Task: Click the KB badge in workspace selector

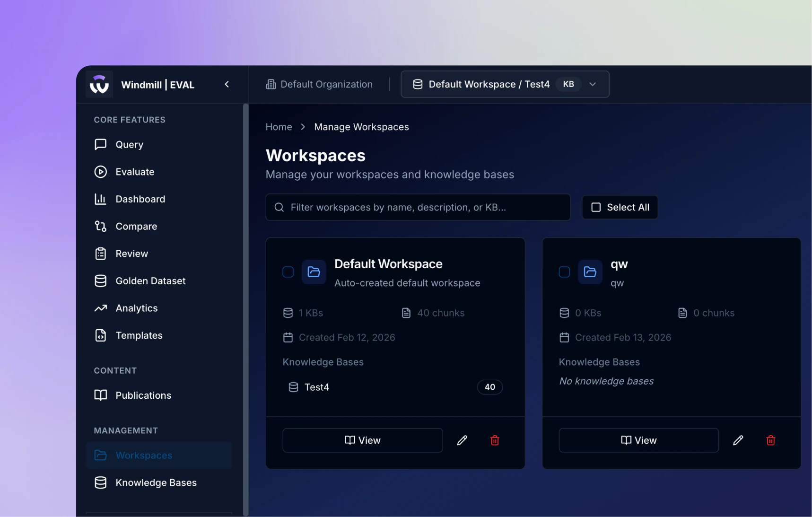Action: [x=568, y=84]
